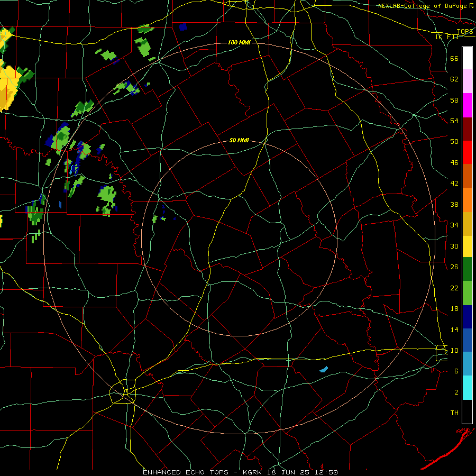The height and width of the screenshot is (476, 476).
Task: Click the 2 value on the scale
Action: [456, 392]
